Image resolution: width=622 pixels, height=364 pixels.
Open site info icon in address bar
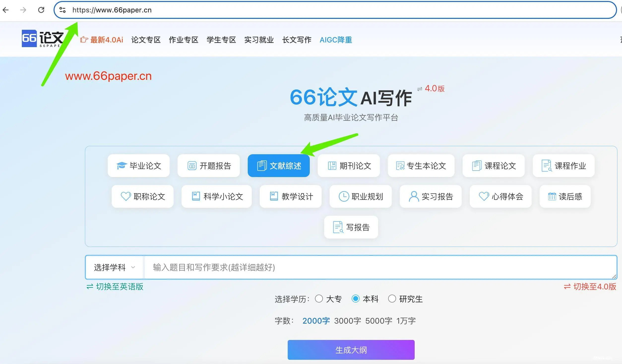(x=62, y=10)
